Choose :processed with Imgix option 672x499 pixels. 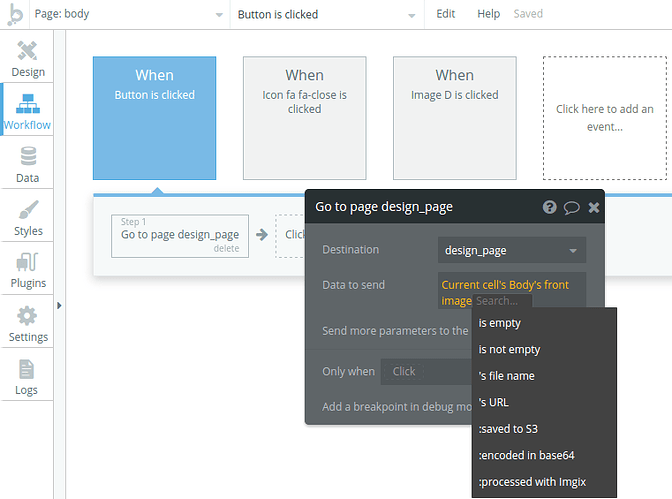[544, 482]
